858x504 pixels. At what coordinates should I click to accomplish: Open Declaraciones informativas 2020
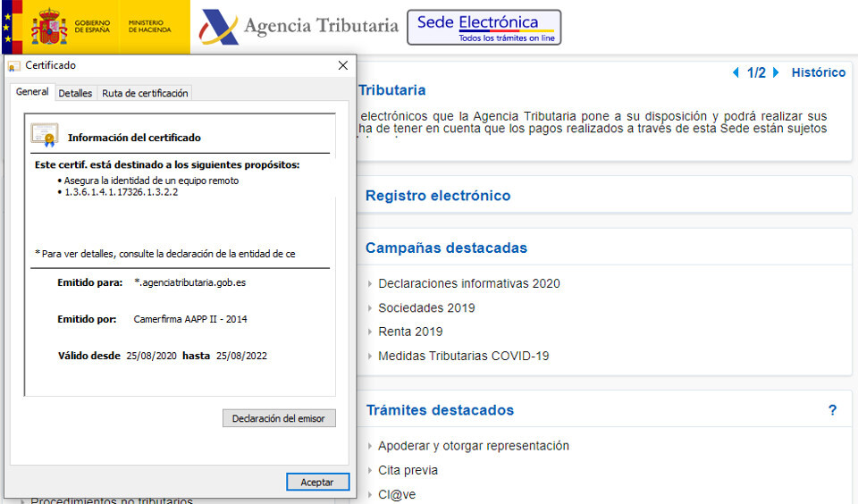pyautogui.click(x=468, y=283)
